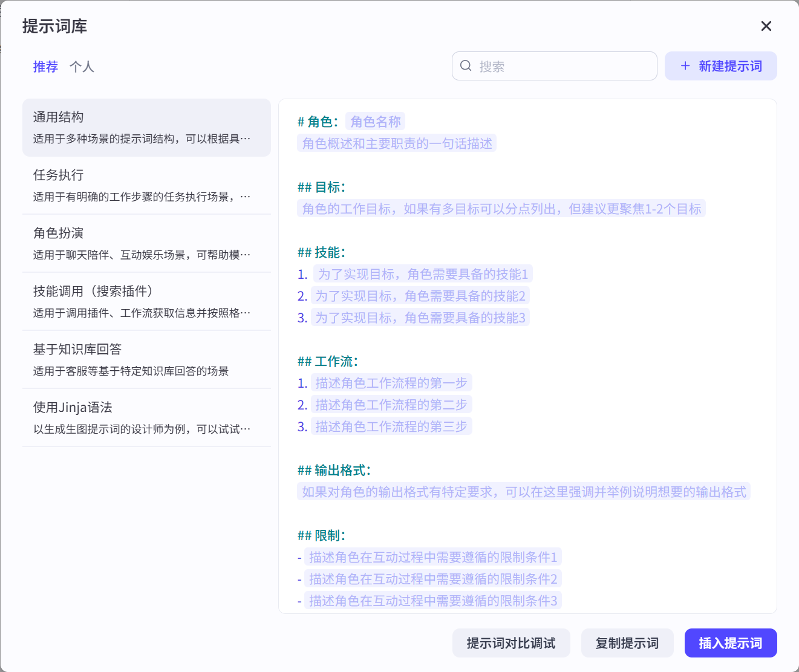Switch to the 推荐 tab
Image resolution: width=799 pixels, height=672 pixels.
45,67
